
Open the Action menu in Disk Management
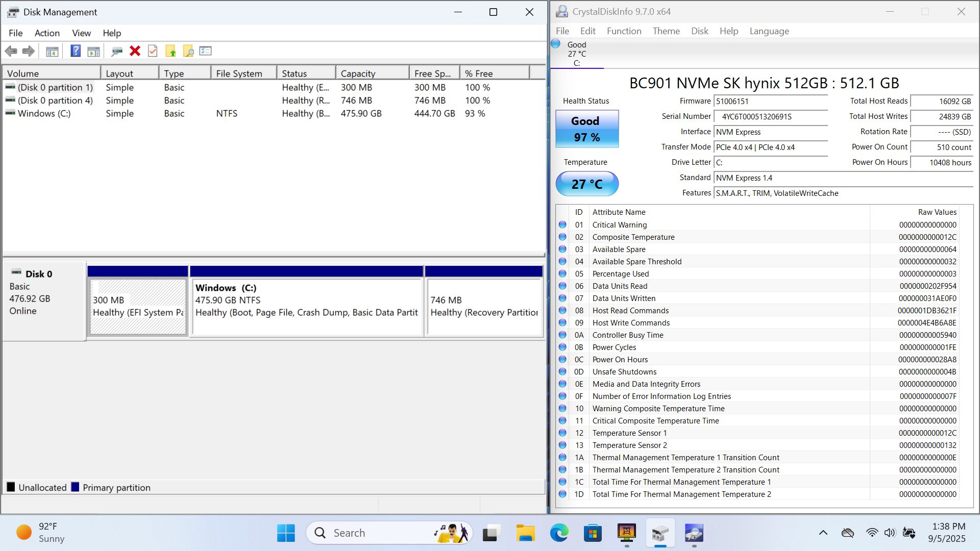pyautogui.click(x=47, y=33)
